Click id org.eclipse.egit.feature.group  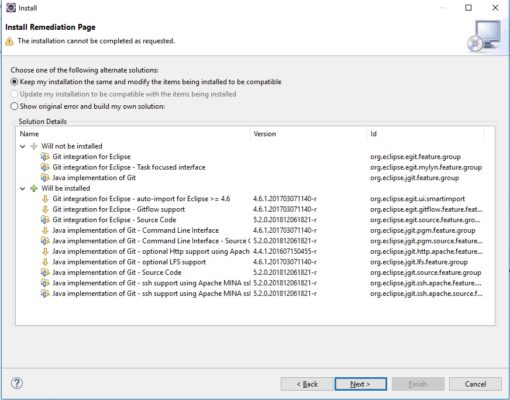click(x=415, y=157)
